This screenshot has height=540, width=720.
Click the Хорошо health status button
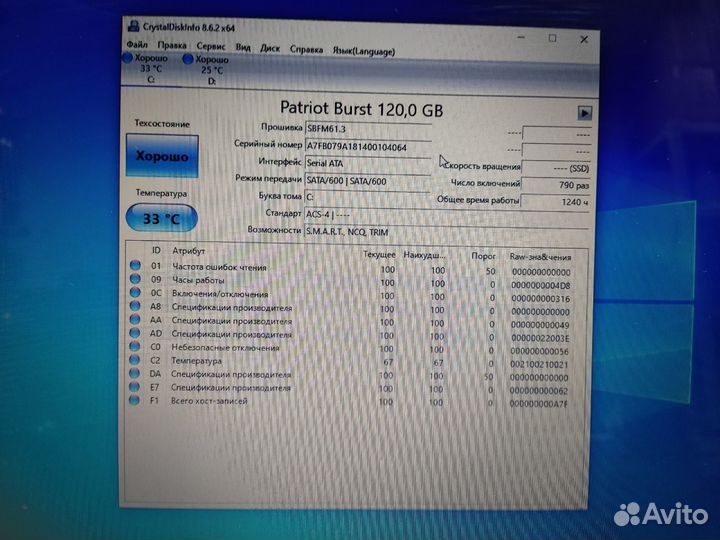(x=162, y=156)
